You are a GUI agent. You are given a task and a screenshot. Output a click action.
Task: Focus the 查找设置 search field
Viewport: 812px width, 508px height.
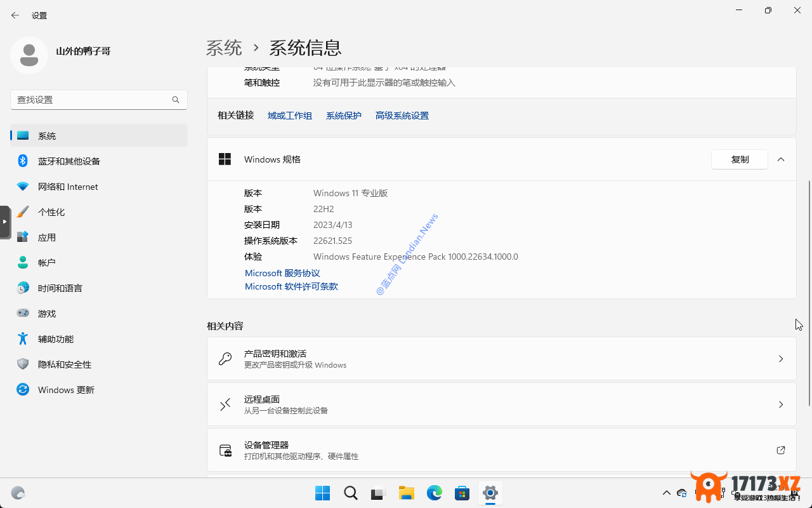tap(99, 100)
